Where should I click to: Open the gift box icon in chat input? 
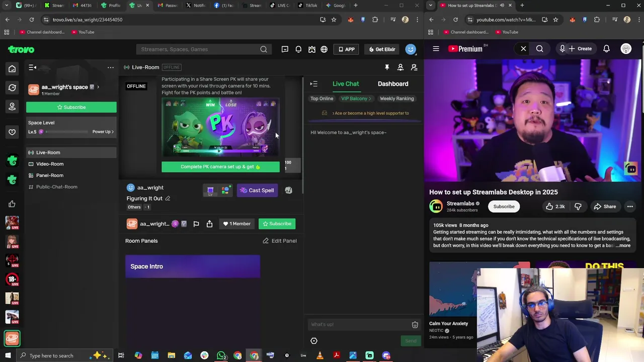(415, 325)
